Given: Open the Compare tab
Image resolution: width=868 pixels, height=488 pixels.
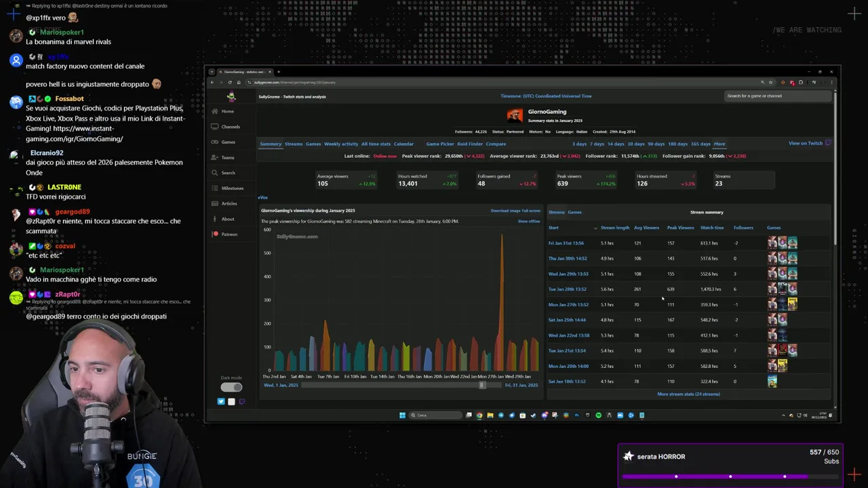Looking at the screenshot, I should [x=496, y=144].
